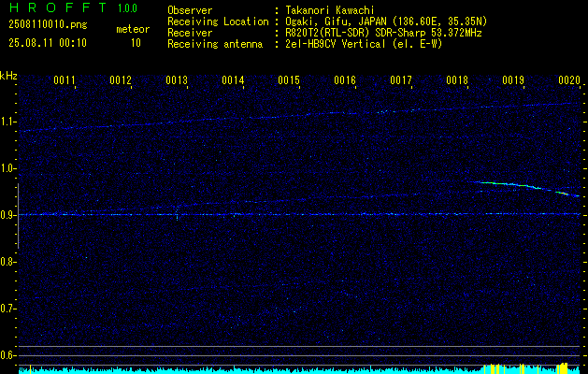Click time marker 0012
The height and width of the screenshot is (374, 588).
coord(121,79)
